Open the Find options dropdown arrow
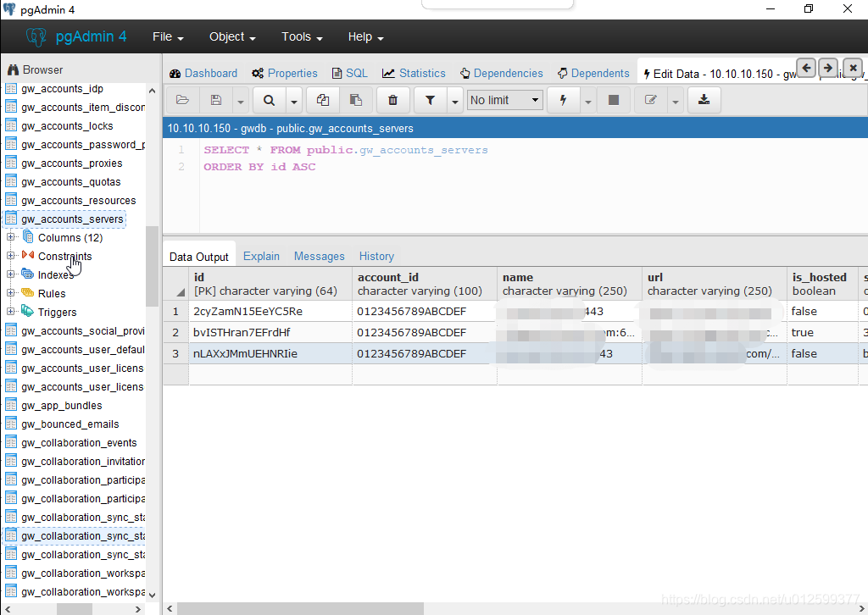This screenshot has height=615, width=868. click(x=294, y=102)
